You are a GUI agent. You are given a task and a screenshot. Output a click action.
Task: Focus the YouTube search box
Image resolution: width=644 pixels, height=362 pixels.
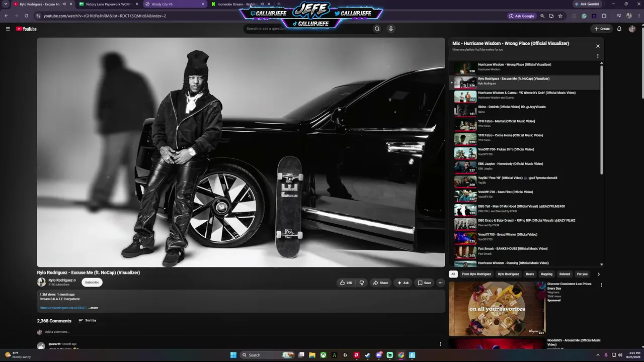click(307, 29)
